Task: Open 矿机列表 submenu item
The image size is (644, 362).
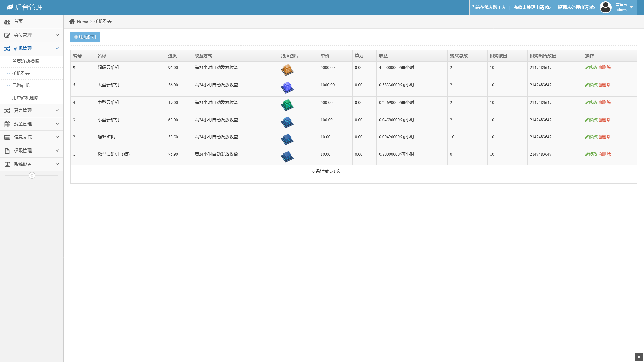Action: click(x=21, y=73)
